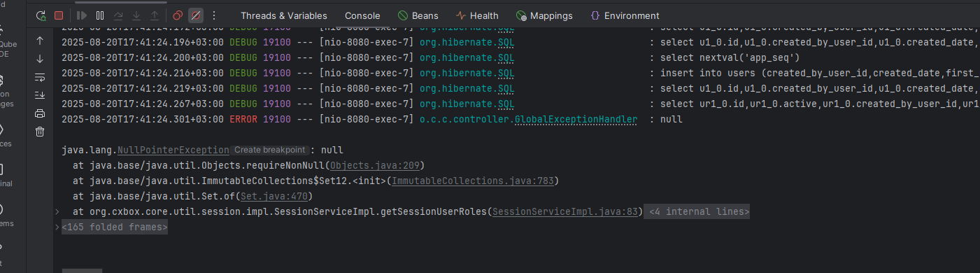Click the Create breakpoint inlay

click(x=270, y=150)
